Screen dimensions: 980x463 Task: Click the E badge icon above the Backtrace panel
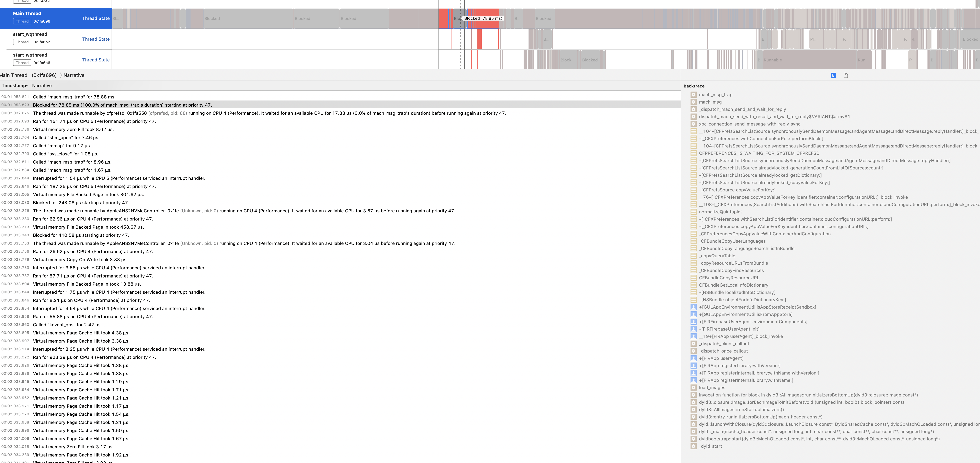(833, 75)
